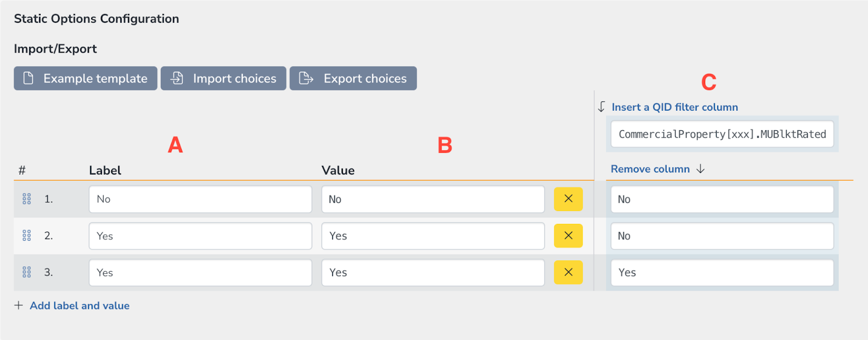Click the filter column field in row 3
This screenshot has height=340, width=868.
722,272
